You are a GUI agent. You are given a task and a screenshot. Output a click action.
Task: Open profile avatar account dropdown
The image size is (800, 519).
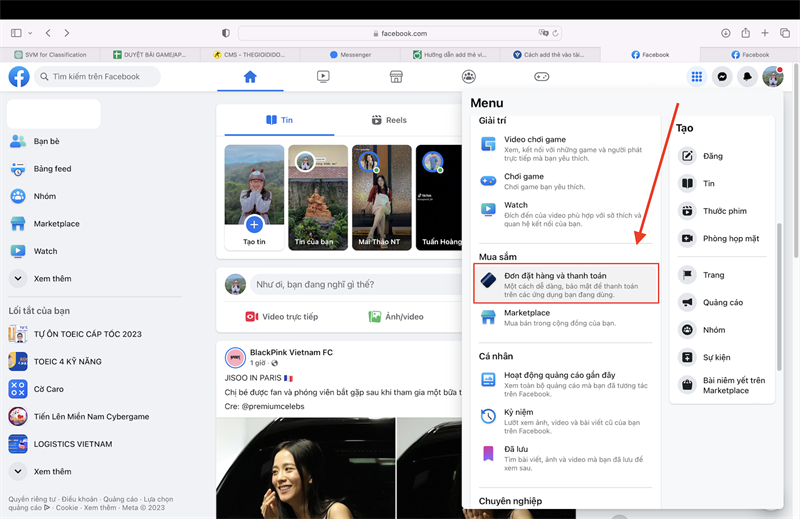pyautogui.click(x=772, y=77)
